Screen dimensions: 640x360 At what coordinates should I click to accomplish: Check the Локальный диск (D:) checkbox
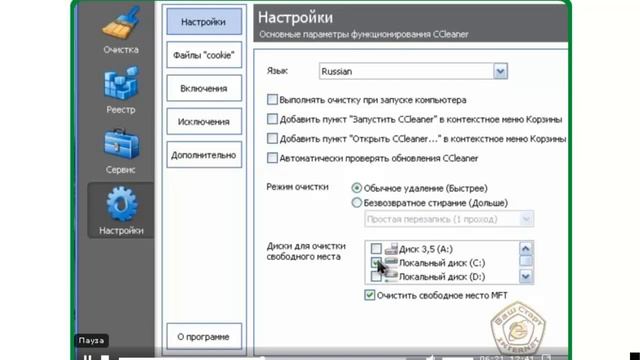(x=376, y=277)
